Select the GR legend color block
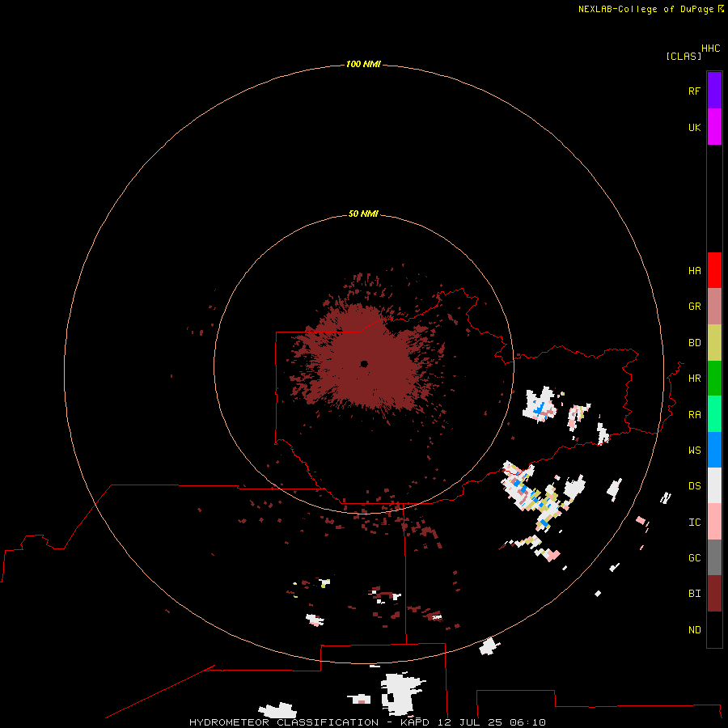Image resolution: width=728 pixels, height=728 pixels. (714, 307)
